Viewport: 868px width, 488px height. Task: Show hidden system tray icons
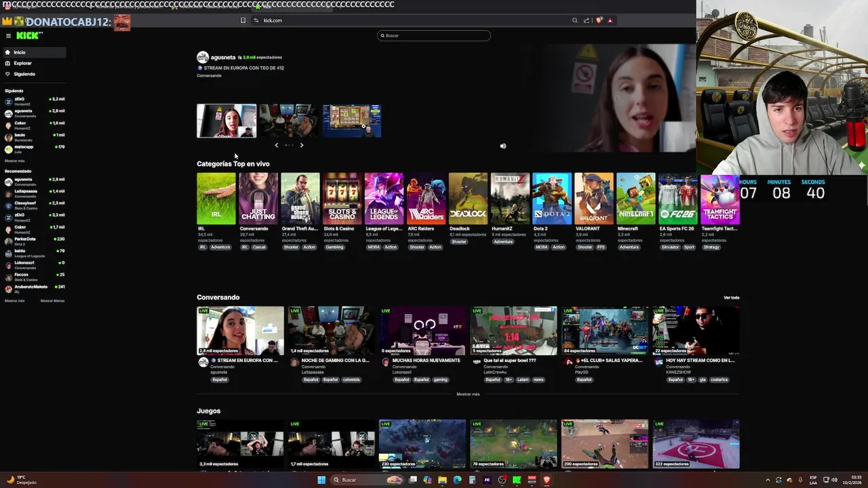point(768,480)
